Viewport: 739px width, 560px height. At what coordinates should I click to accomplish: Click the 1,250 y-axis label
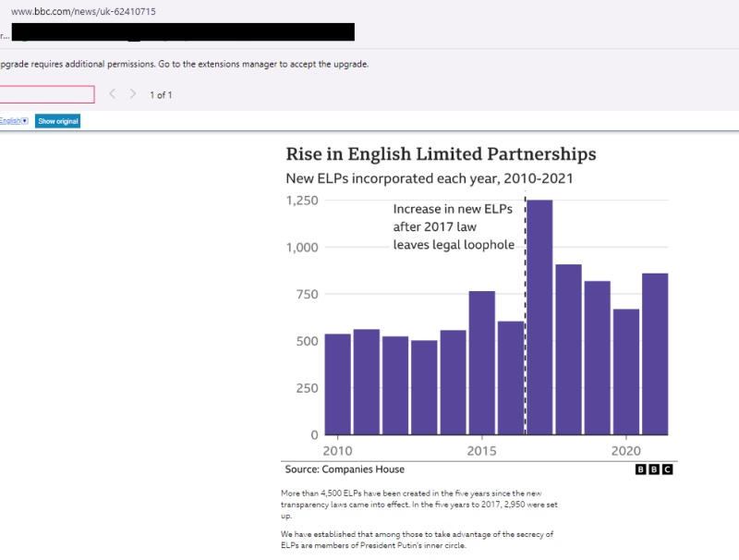302,201
